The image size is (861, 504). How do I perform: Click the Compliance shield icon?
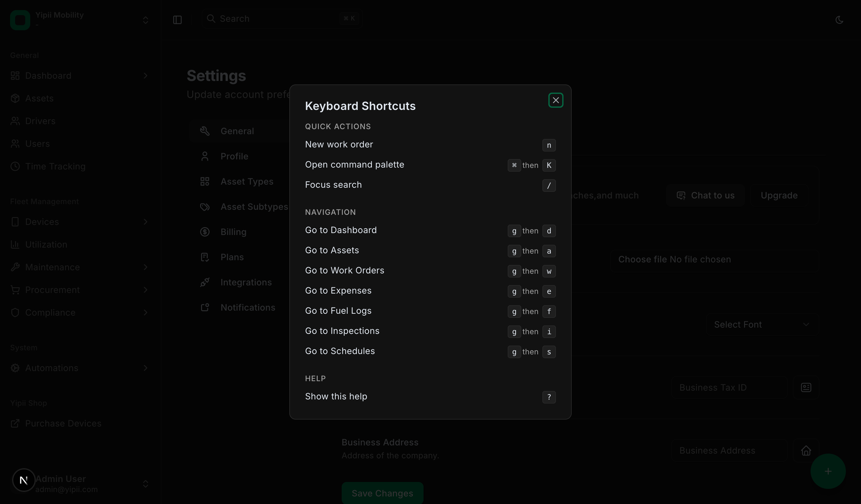pos(15,312)
